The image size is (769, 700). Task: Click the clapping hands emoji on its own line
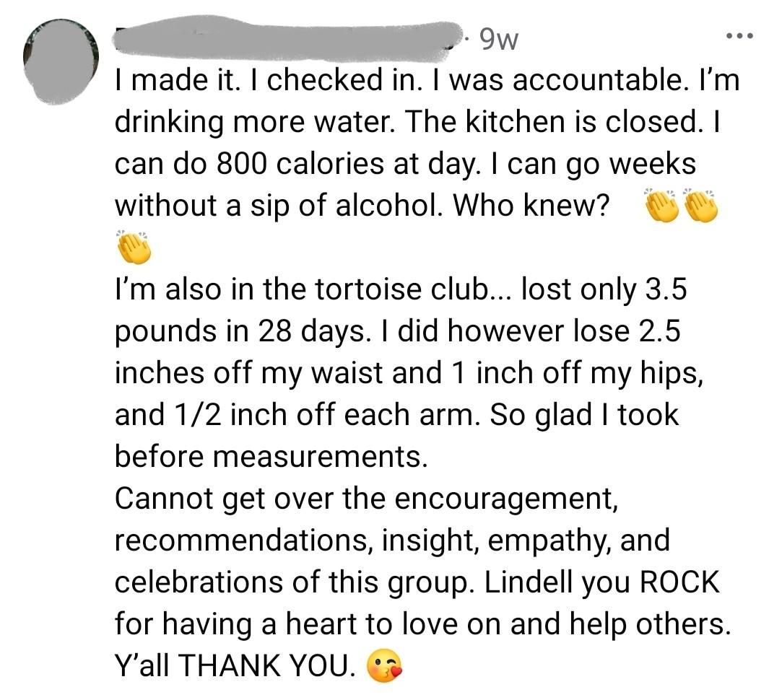(134, 247)
